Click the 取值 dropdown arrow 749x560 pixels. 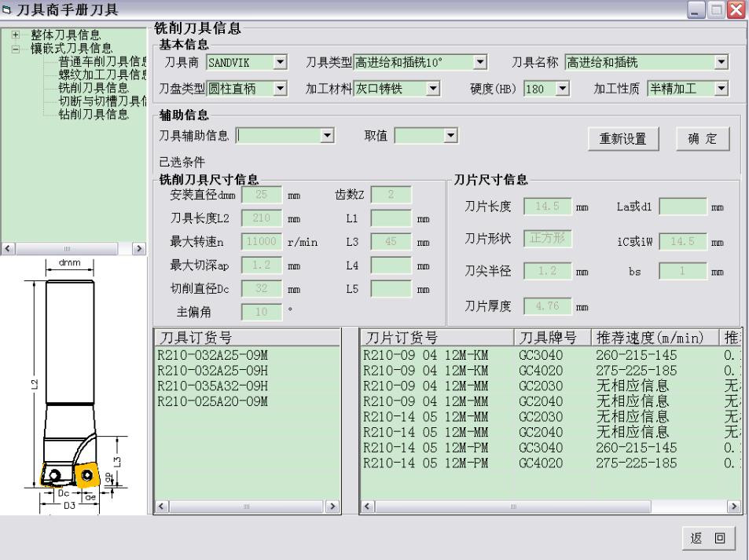click(450, 136)
